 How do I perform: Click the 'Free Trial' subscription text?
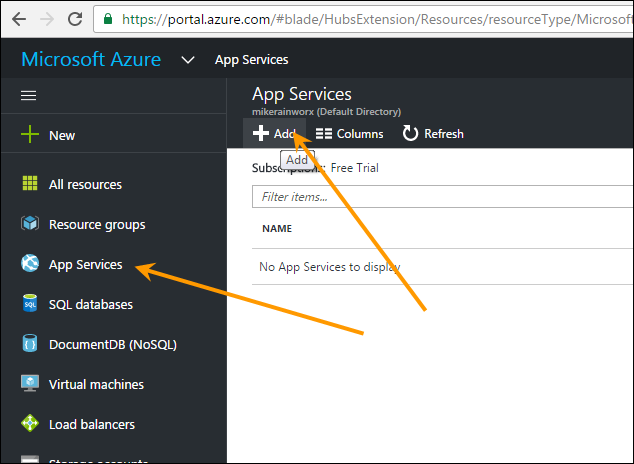click(x=355, y=168)
